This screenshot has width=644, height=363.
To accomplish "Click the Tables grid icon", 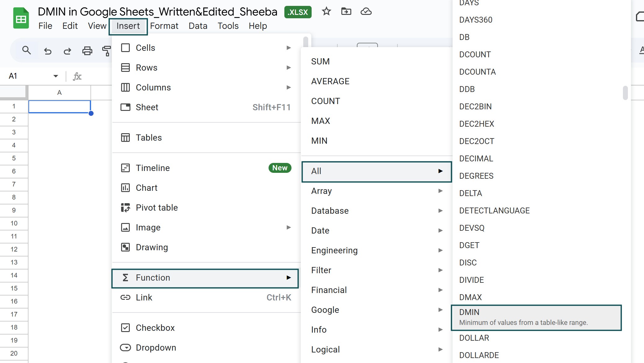I will (x=125, y=138).
